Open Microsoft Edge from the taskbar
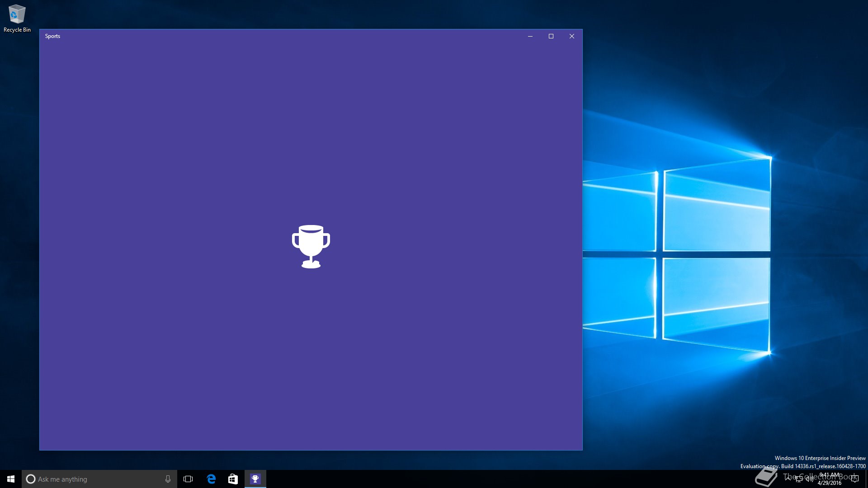868x488 pixels. tap(211, 479)
